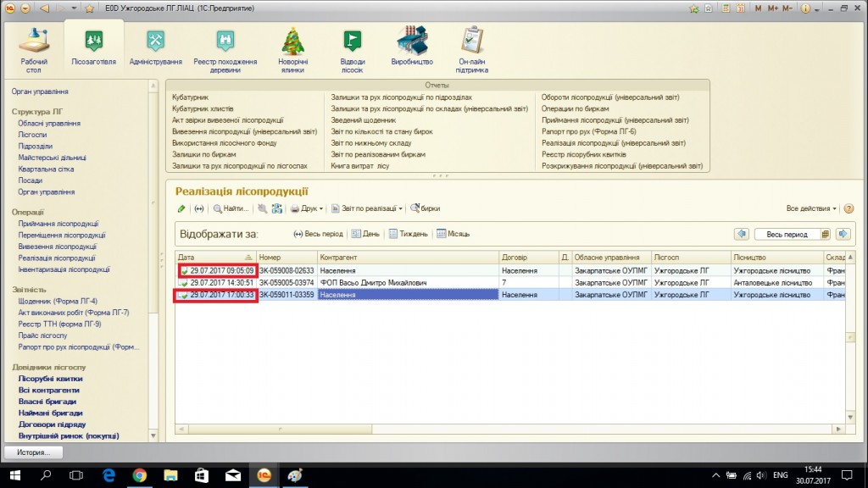Switch display period to Тиждень
Image resolution: width=868 pixels, height=488 pixels.
(409, 234)
